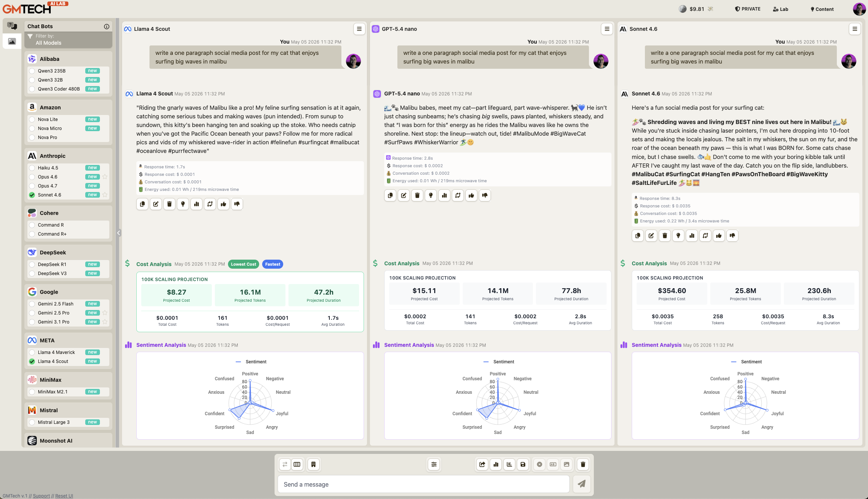Screen dimensions: 868x499
Task: Regenerate the GPT-5.4 nano response
Action: click(458, 195)
